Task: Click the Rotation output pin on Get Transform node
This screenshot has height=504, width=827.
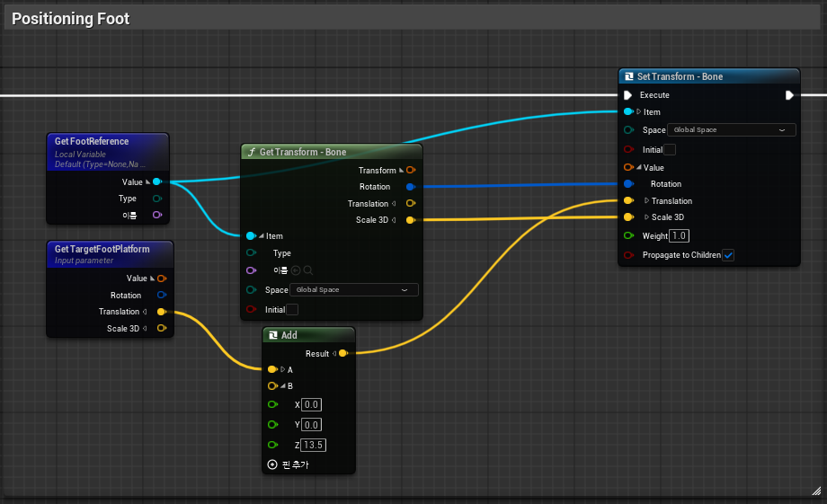Action: click(x=410, y=187)
